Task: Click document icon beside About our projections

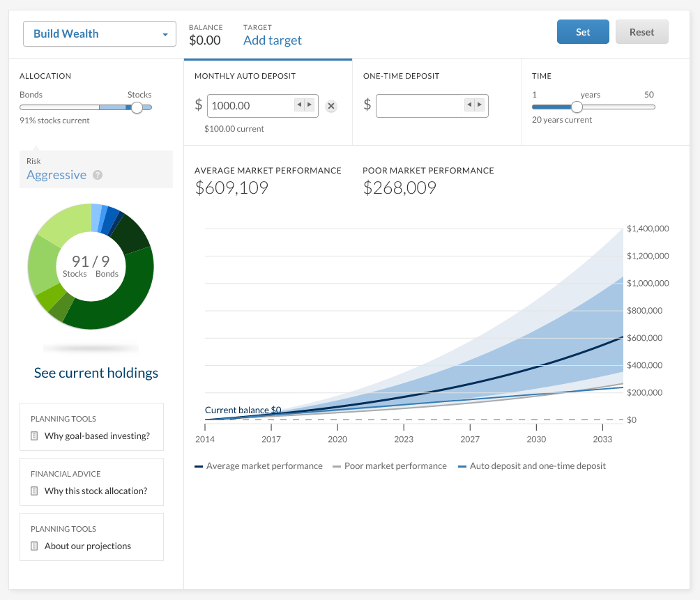Action: 34,546
